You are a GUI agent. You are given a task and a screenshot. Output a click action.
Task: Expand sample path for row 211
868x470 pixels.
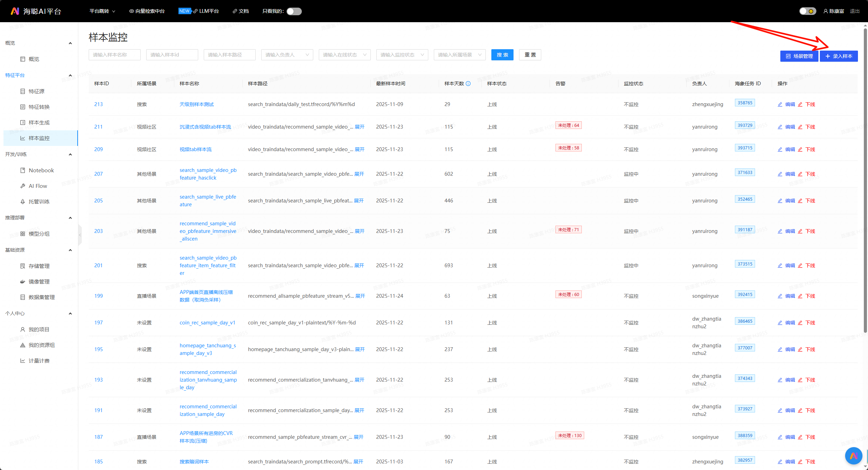(360, 127)
